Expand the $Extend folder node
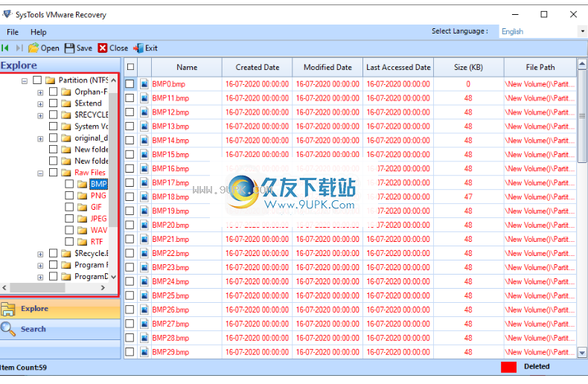Viewport: 588px width, 384px height. pyautogui.click(x=40, y=104)
